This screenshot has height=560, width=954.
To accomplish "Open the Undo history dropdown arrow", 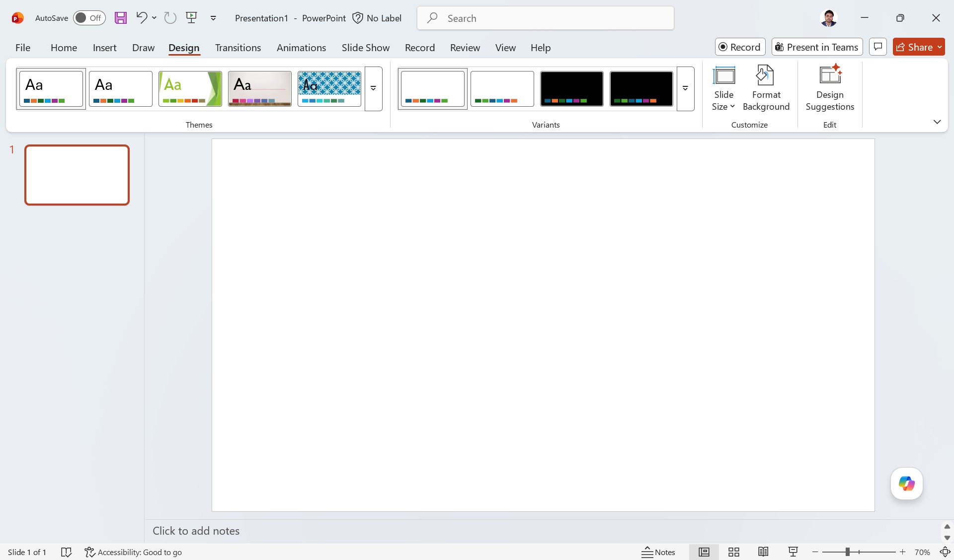I will click(155, 18).
